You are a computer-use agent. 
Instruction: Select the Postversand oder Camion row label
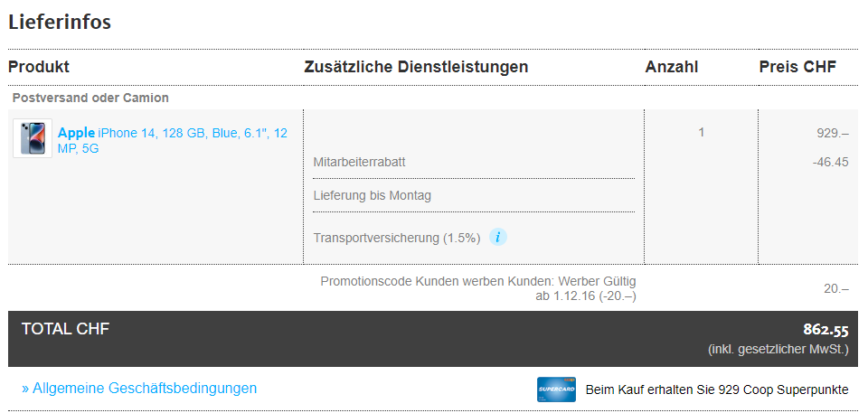click(90, 98)
